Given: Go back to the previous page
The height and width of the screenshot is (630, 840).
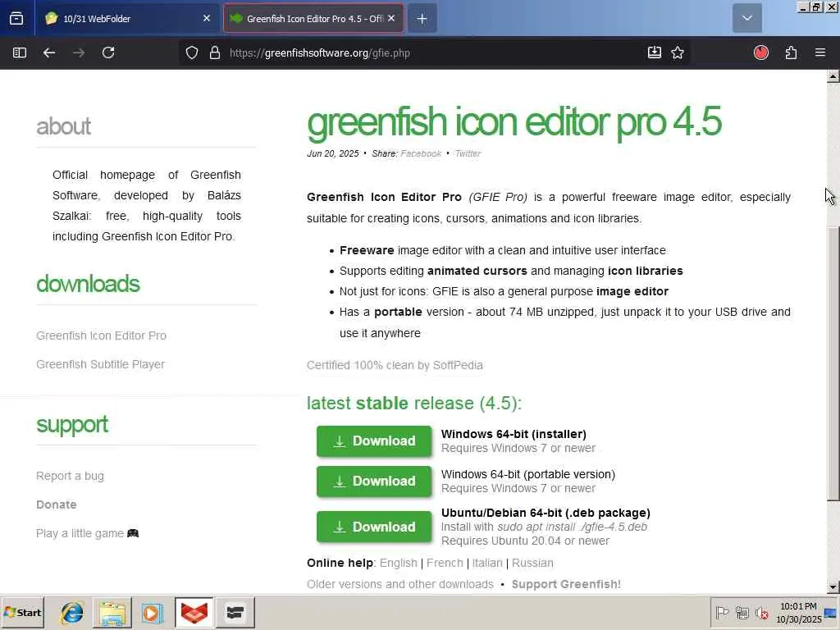Looking at the screenshot, I should (x=49, y=52).
